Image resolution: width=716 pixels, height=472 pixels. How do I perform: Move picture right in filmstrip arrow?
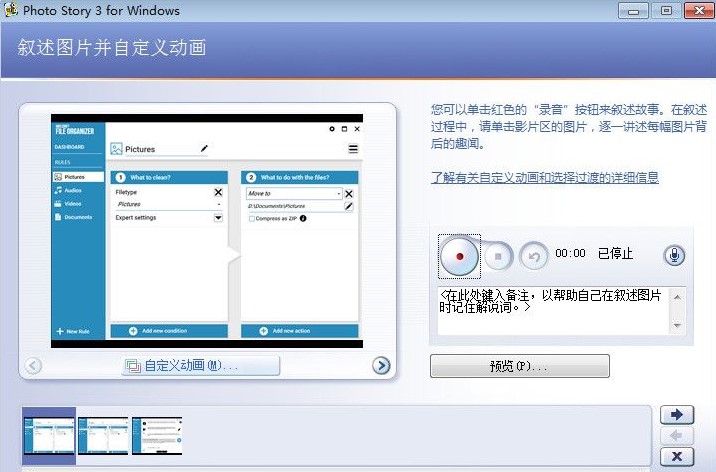click(677, 414)
